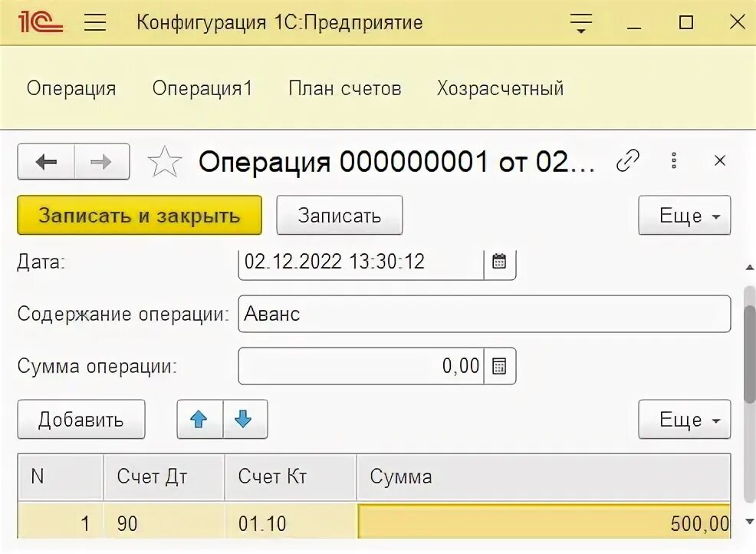Open the Операция1 section
Viewport: 756px width, 554px height.
coord(202,88)
